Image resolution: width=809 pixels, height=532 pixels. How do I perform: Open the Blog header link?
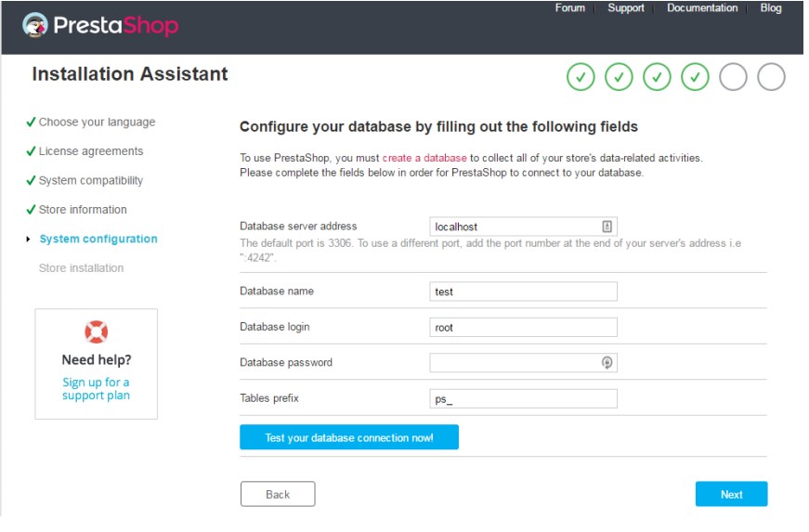(771, 8)
